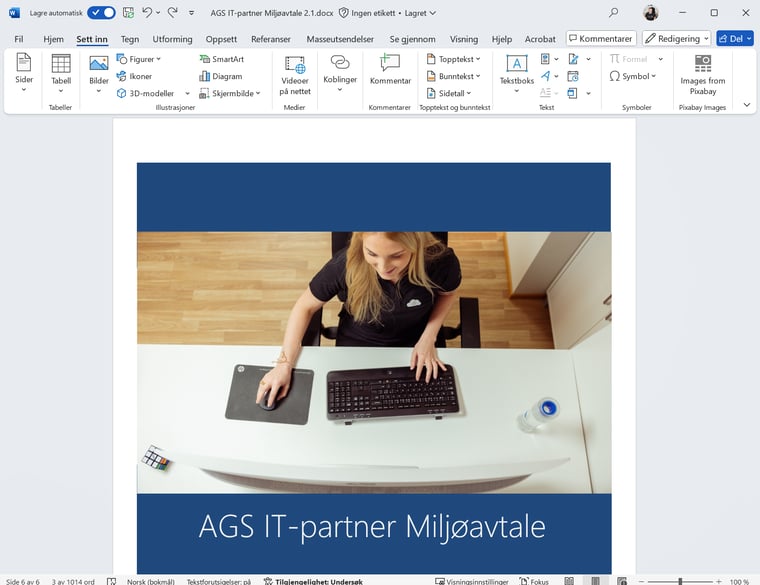Image resolution: width=760 pixels, height=585 pixels.
Task: Expand the signature line dropdown arrow
Action: click(588, 59)
